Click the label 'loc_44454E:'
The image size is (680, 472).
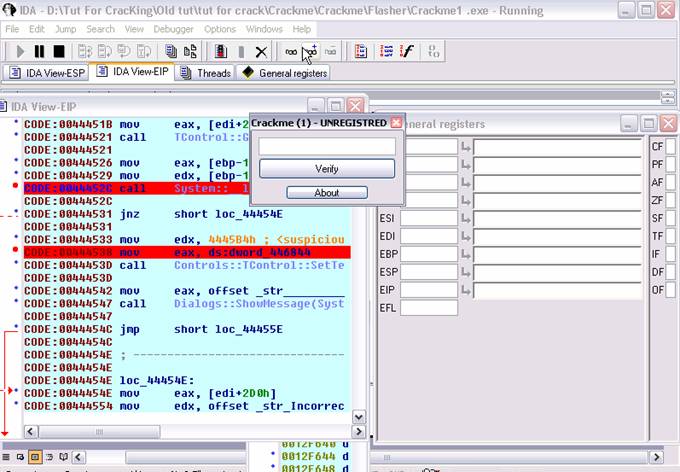click(x=157, y=380)
